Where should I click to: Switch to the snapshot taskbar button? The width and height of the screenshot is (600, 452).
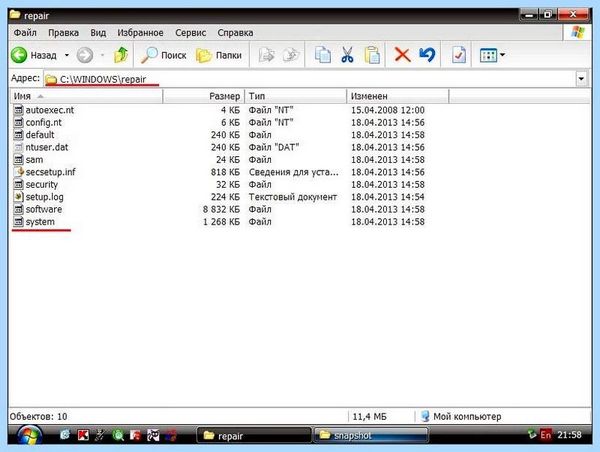[x=371, y=436]
